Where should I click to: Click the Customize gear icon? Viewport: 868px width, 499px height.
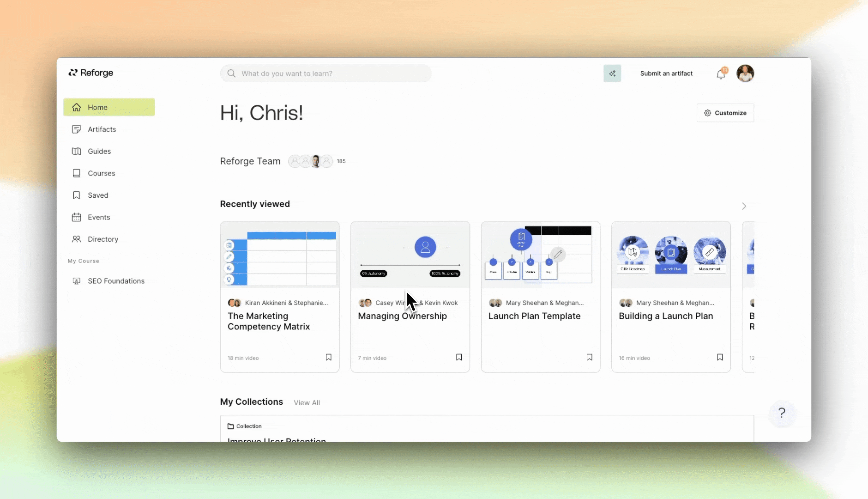707,113
